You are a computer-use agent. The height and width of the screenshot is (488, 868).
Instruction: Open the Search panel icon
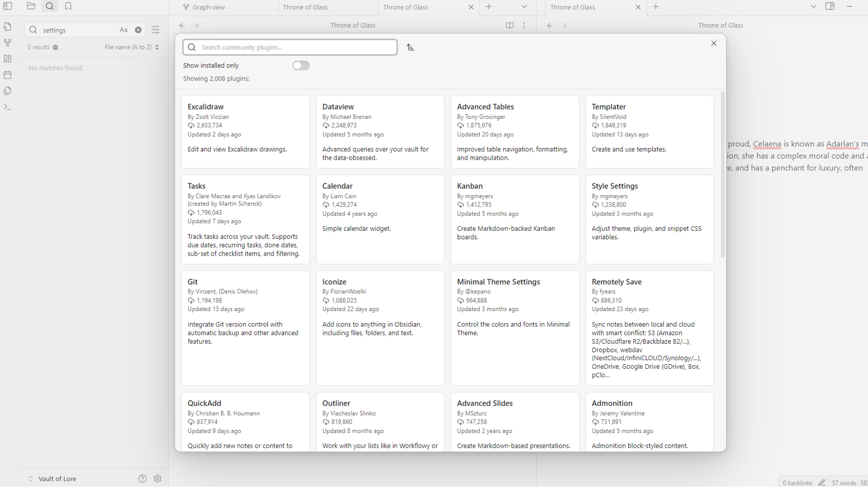(49, 6)
